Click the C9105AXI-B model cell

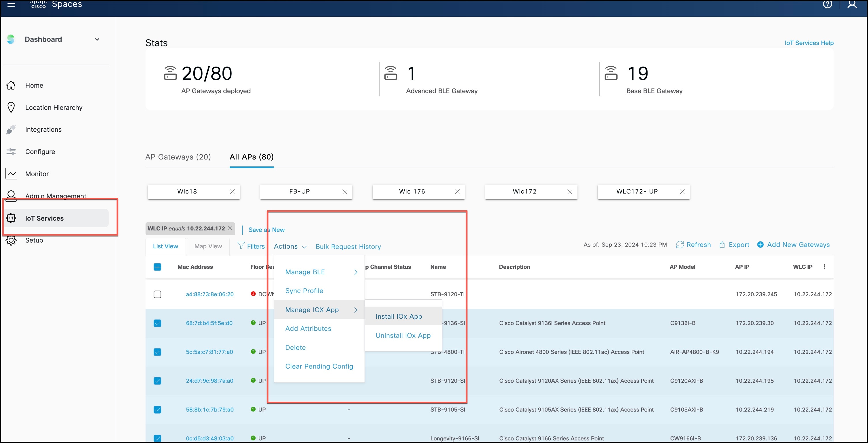point(686,410)
